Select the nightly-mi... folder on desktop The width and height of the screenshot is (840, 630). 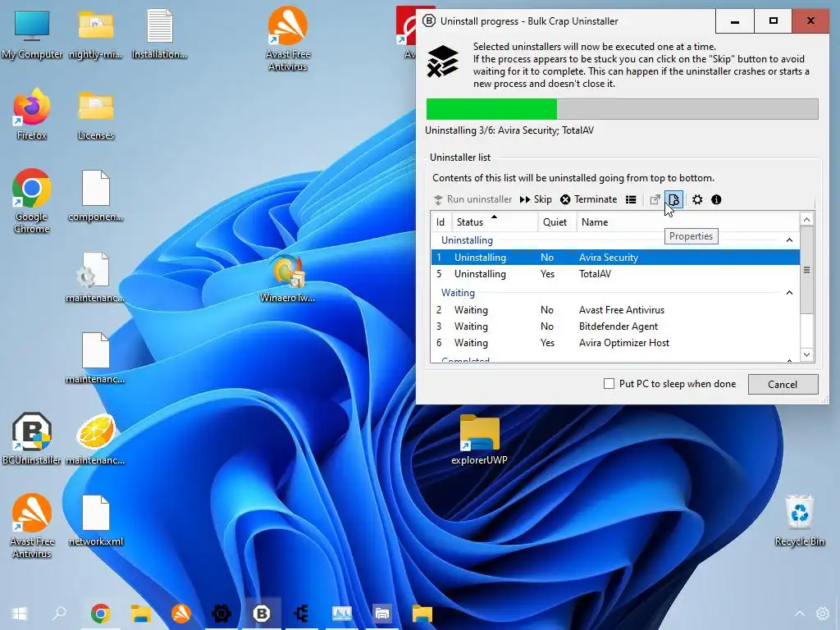95,34
